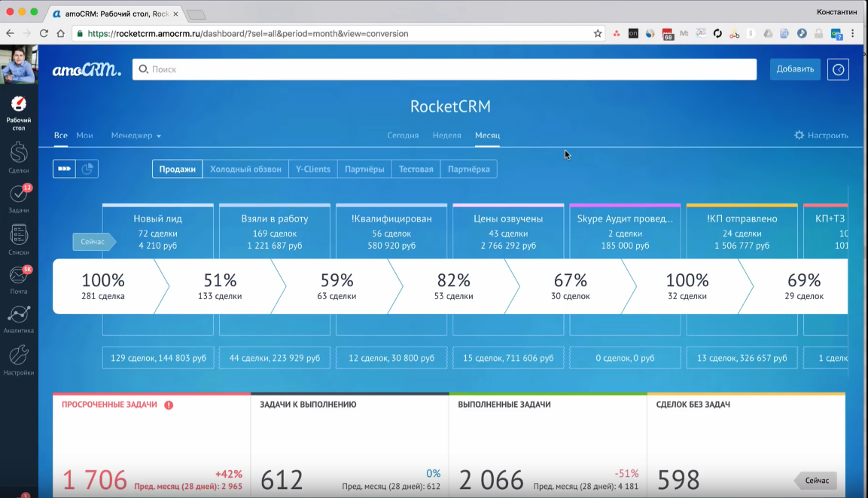Open the Аналитика analytics icon
868x498 pixels.
pos(19,316)
